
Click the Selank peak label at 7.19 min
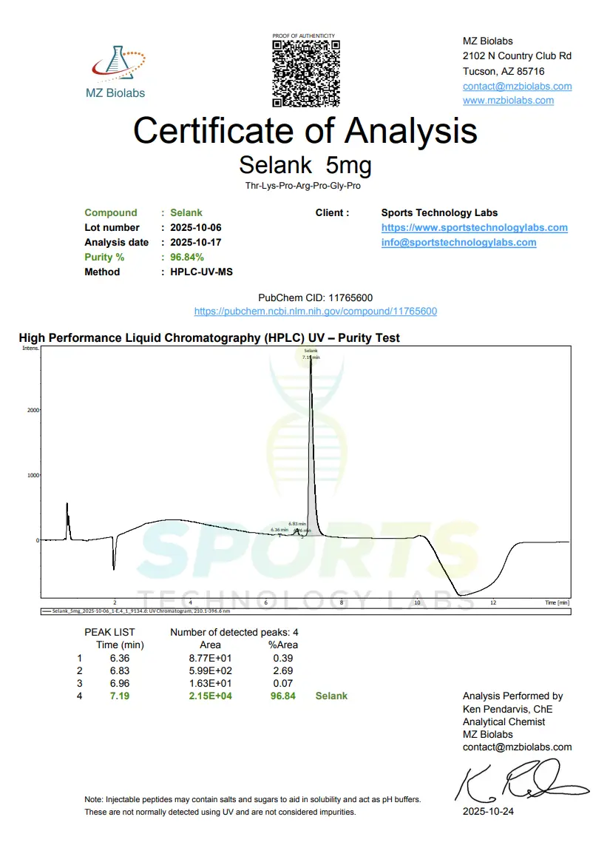pos(311,354)
